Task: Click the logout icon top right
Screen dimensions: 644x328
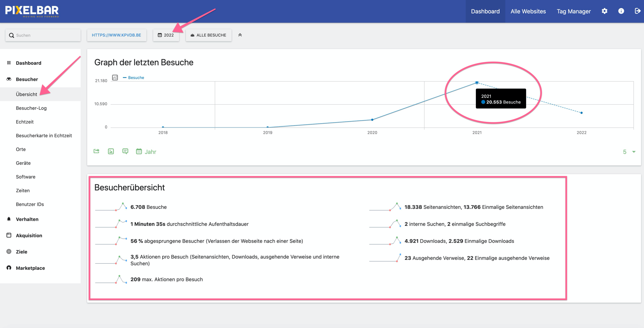Action: click(637, 11)
